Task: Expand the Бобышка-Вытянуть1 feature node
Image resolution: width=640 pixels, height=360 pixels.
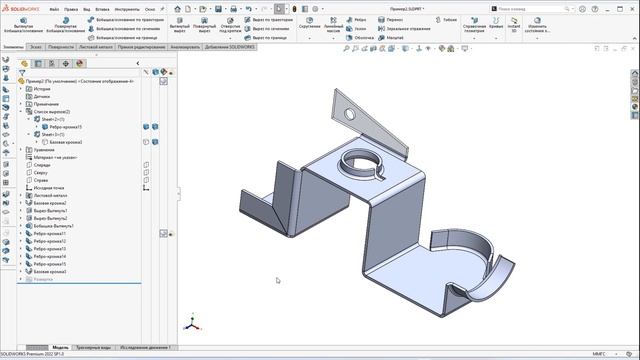Action: 21,226
